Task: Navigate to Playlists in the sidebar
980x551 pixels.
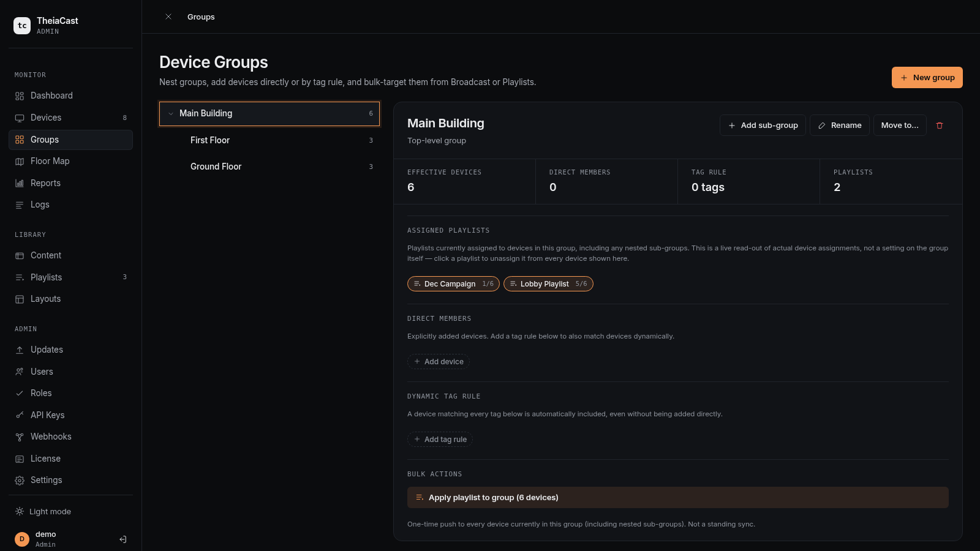Action: tap(70, 277)
